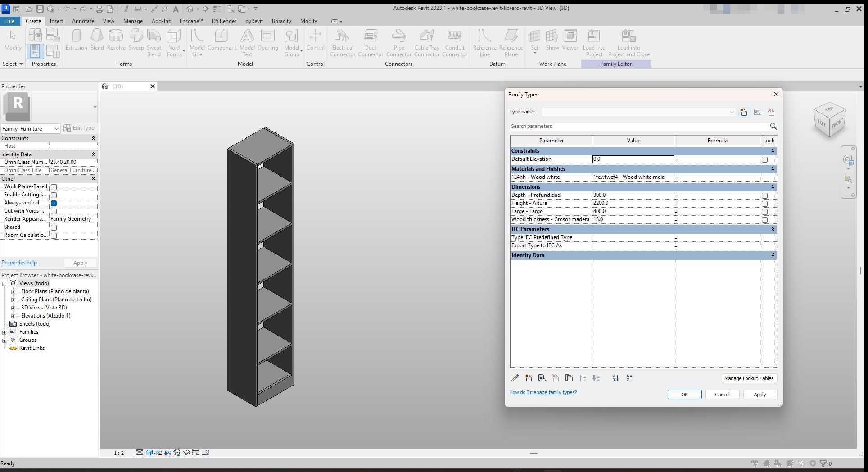
Task: Click the ViewCube in 3D view
Action: 830,119
